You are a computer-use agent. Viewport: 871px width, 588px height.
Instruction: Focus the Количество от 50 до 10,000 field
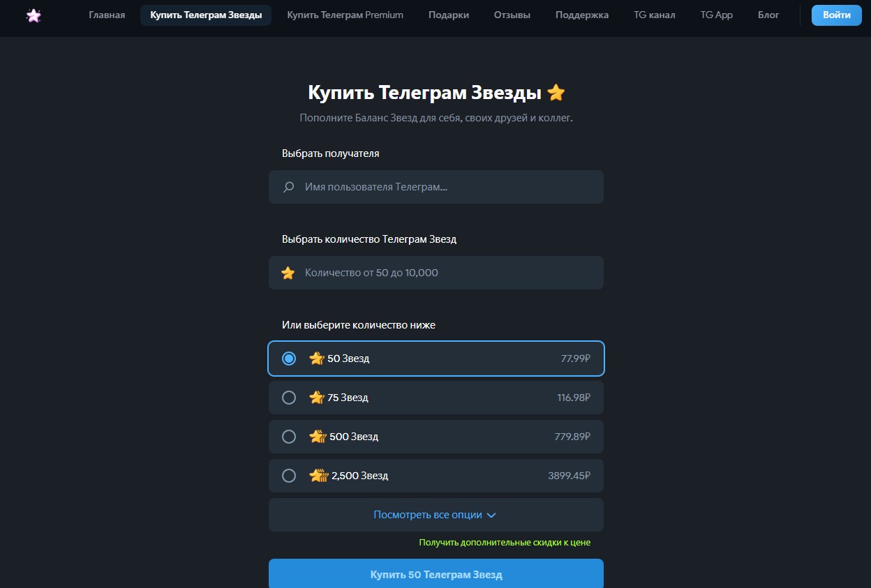tap(436, 273)
